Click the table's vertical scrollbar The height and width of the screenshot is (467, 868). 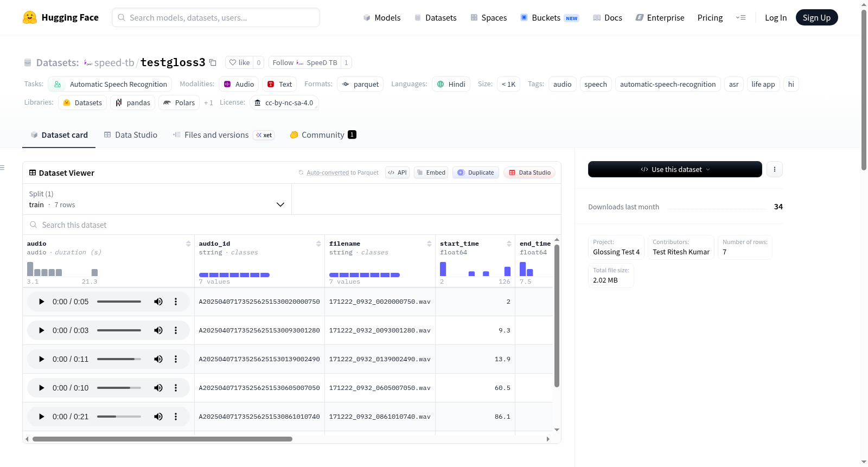(557, 316)
